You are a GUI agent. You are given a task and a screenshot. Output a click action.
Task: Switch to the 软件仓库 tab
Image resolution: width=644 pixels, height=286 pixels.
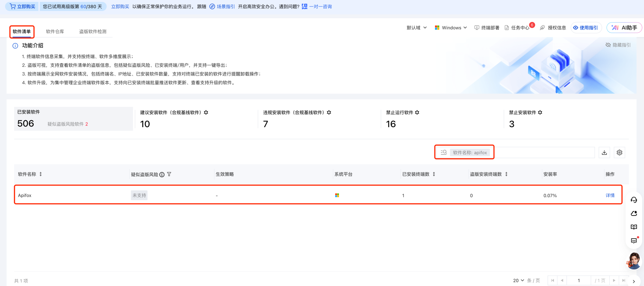click(55, 32)
